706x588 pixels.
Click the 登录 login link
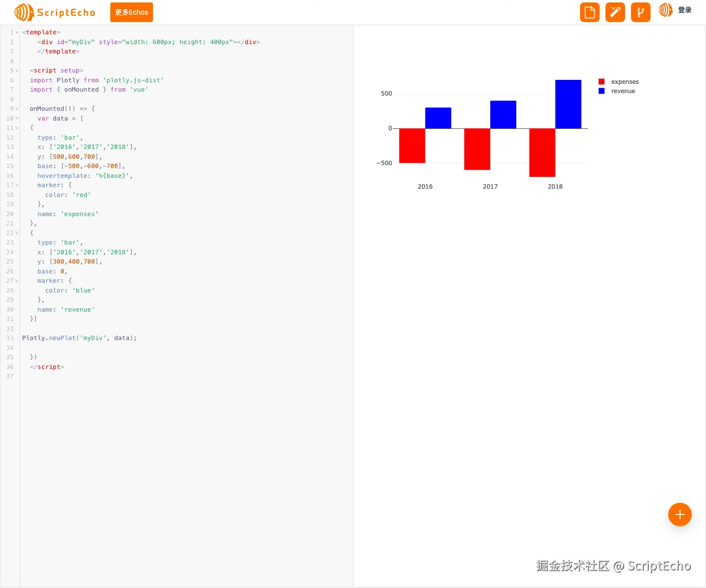(685, 10)
